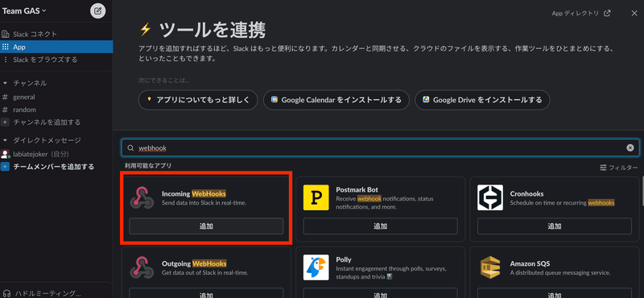The height and width of the screenshot is (298, 644).
Task: Click Google Drive をインストールする
Action: (x=482, y=100)
